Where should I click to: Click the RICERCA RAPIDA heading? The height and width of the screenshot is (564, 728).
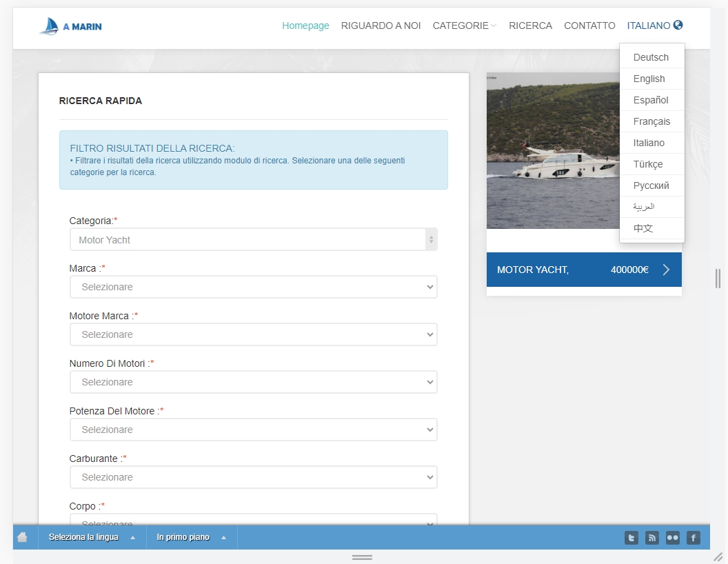100,101
